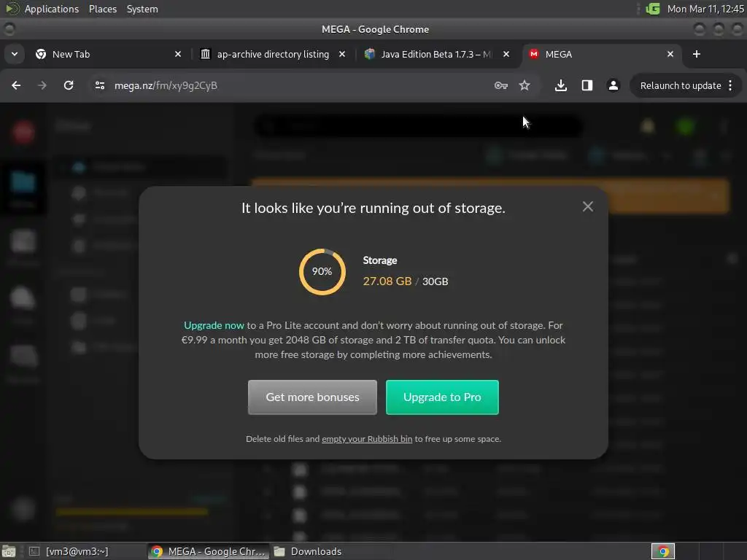Open the Chrome profile icon
This screenshot has height=560, width=747.
pos(613,85)
